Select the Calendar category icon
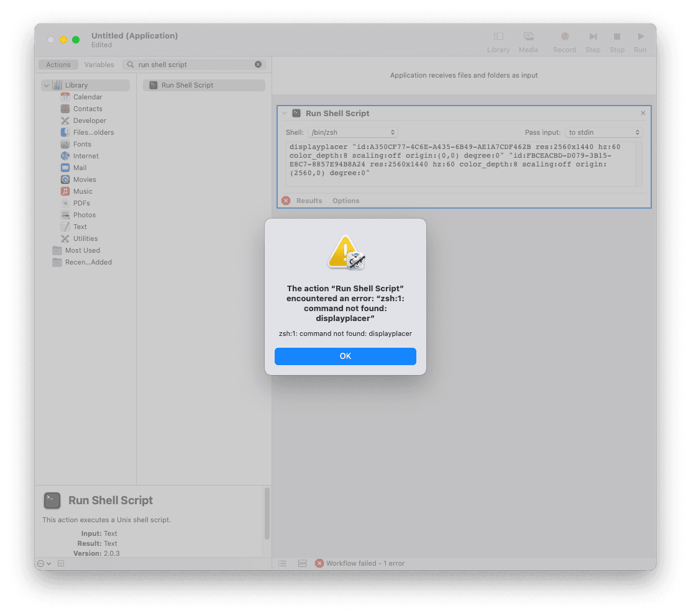691x616 pixels. [x=65, y=97]
